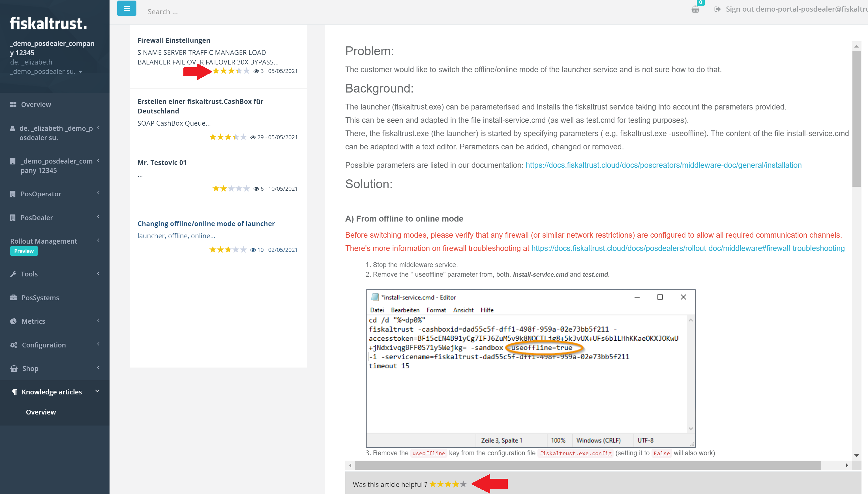This screenshot has width=868, height=494.
Task: Click the Preview badge under Rollout Management
Action: coord(24,252)
